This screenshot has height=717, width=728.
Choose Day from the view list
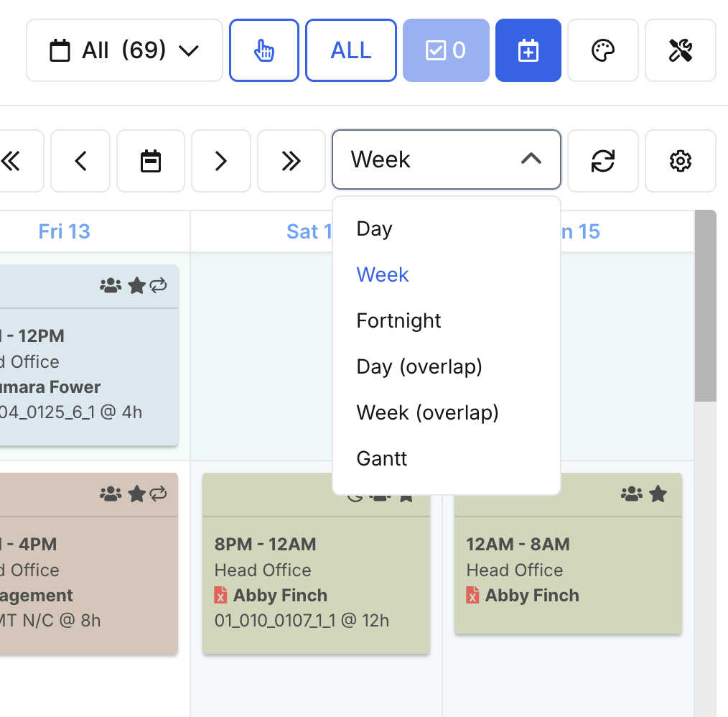pyautogui.click(x=374, y=229)
